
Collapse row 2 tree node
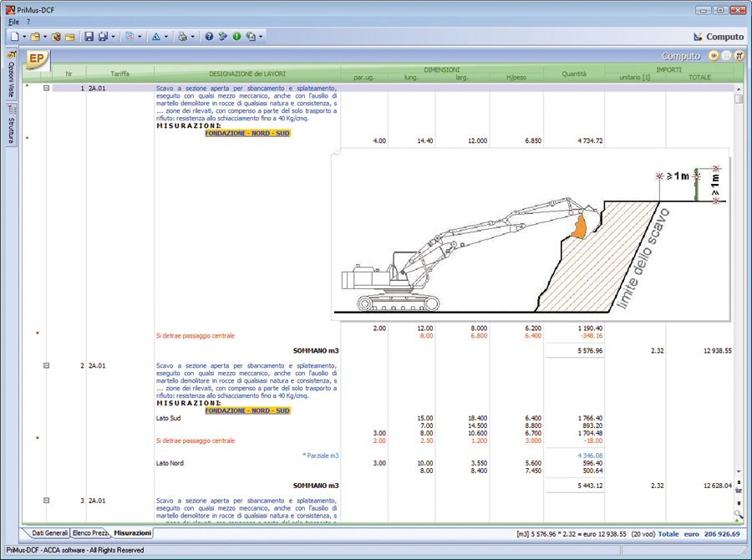(47, 366)
